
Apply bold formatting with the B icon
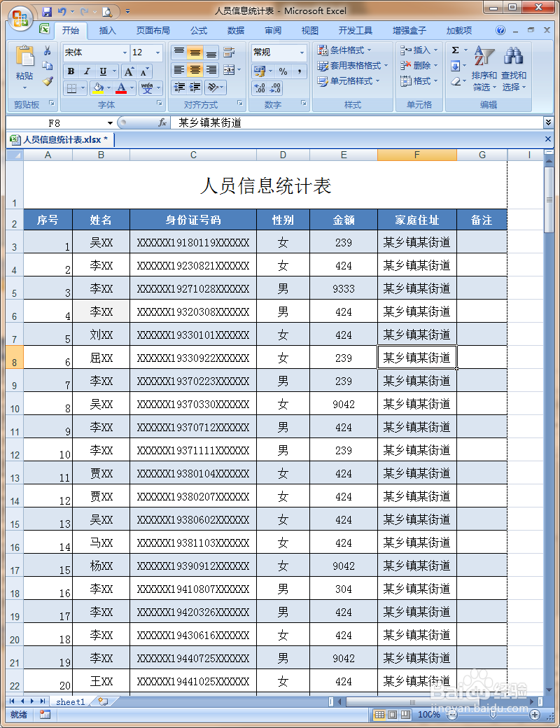[x=72, y=71]
